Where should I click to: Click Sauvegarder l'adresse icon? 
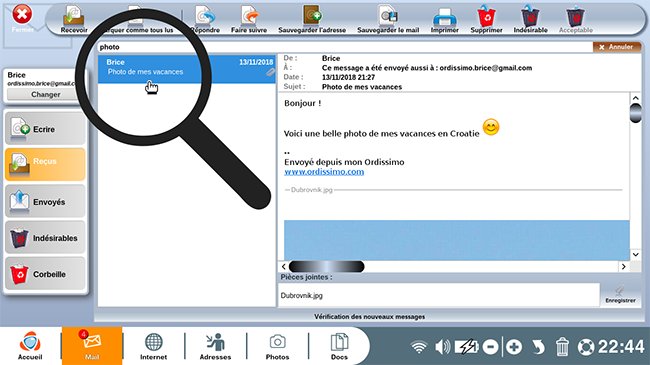312,19
